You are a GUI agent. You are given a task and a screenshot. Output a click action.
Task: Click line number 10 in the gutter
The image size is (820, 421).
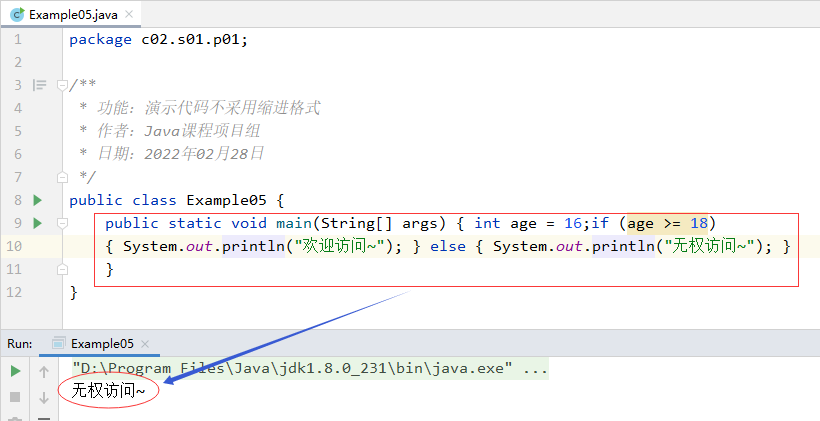click(15, 246)
